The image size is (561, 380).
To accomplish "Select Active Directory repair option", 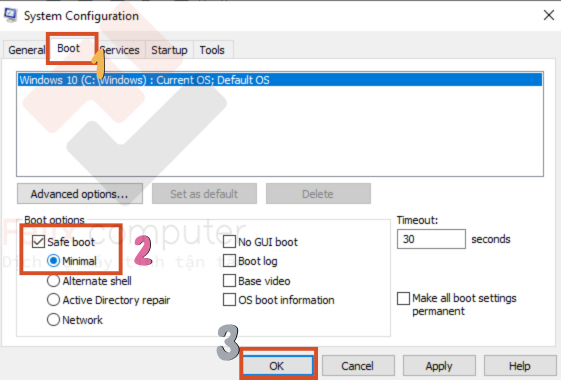I will [53, 300].
